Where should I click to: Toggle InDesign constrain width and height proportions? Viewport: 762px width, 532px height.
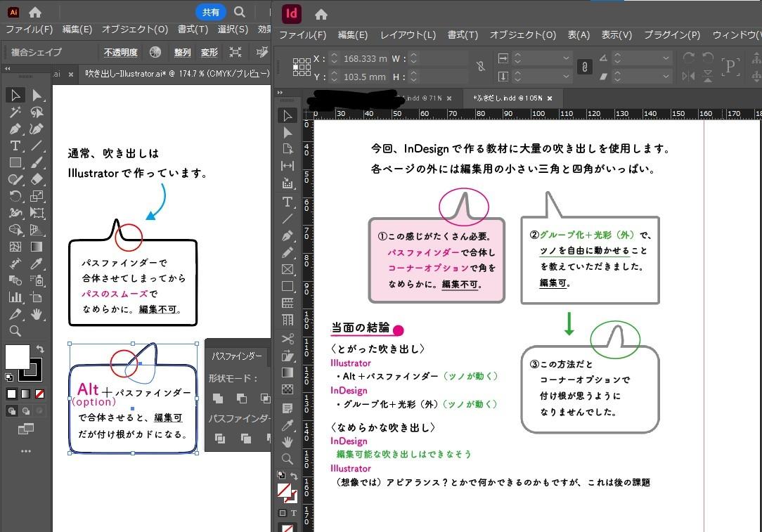(481, 67)
